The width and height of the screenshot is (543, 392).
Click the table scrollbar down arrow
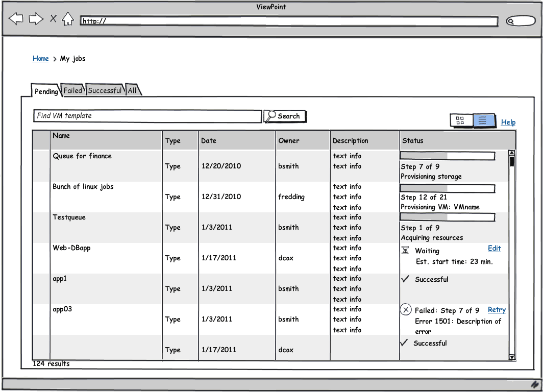click(x=512, y=357)
